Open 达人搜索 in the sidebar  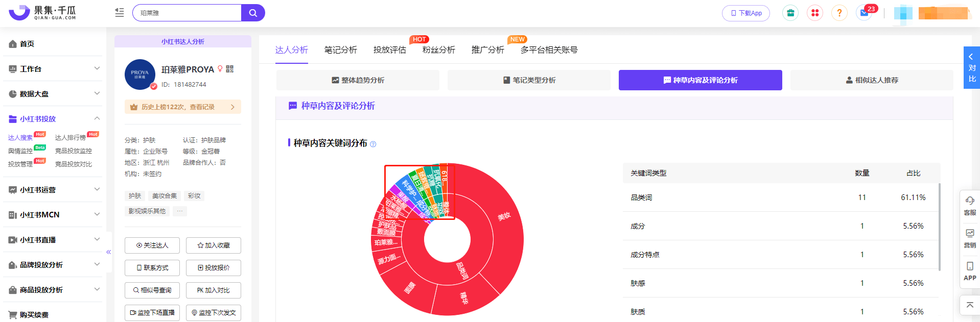tap(20, 138)
